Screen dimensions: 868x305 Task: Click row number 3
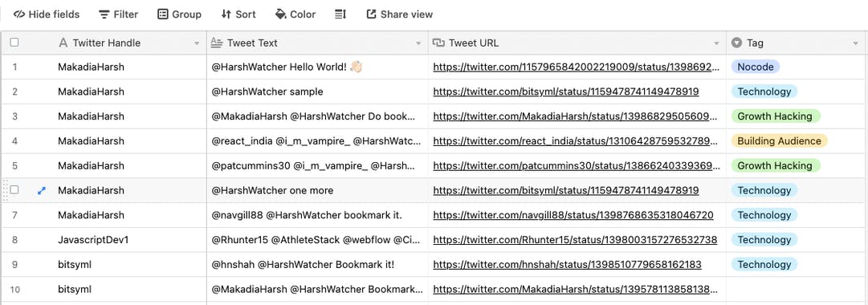tap(15, 116)
